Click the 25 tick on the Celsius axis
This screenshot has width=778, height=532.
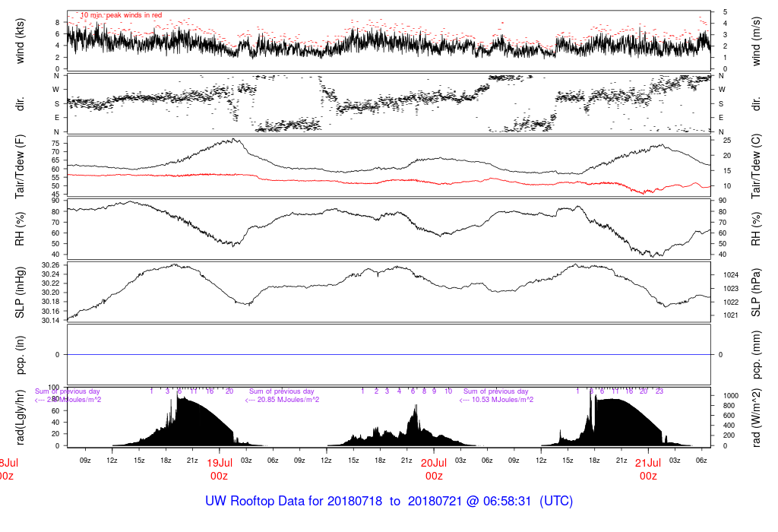pyautogui.click(x=727, y=141)
